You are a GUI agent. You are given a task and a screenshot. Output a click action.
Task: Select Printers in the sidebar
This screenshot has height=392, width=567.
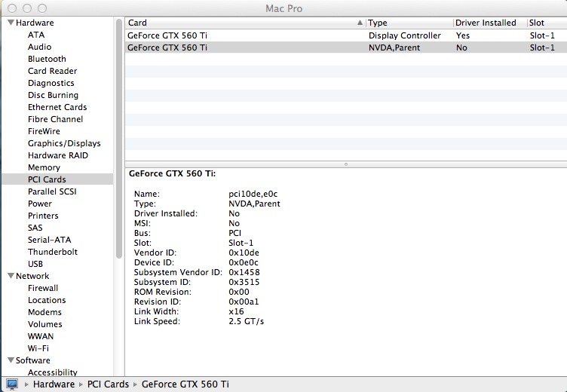pos(43,216)
